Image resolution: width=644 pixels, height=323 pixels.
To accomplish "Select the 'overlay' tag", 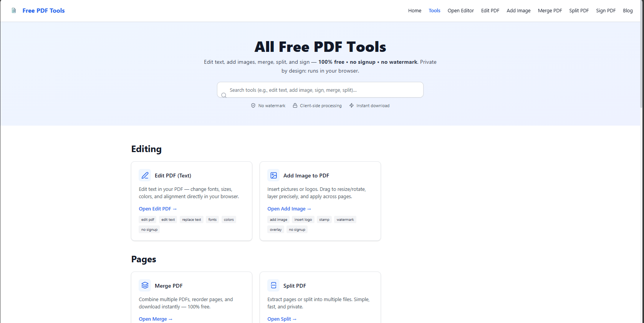I will (276, 230).
